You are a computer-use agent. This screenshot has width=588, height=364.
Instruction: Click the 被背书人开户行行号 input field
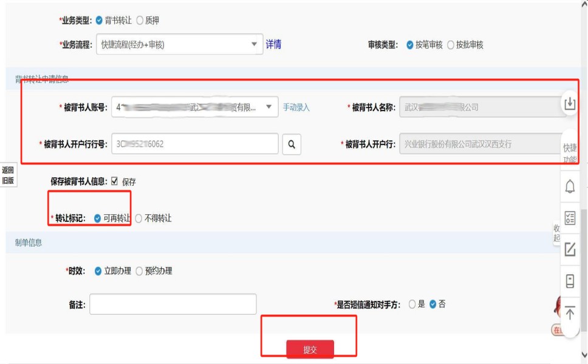point(194,144)
